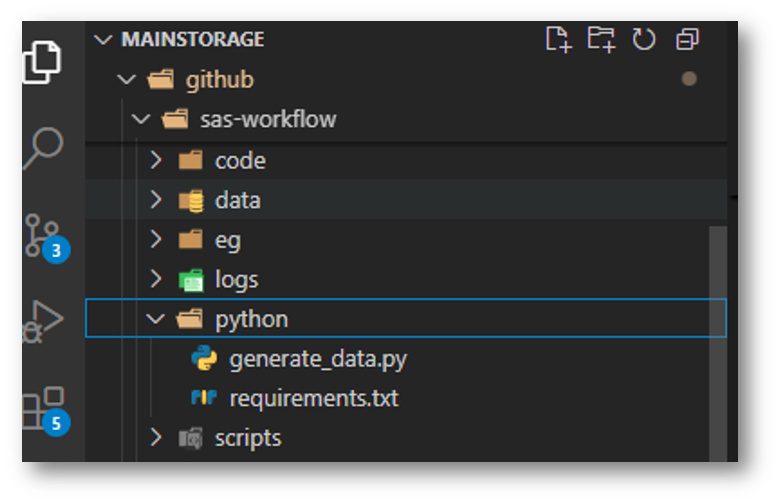Viewport: 780px width, 504px height.
Task: Click the New File icon
Action: click(x=557, y=39)
